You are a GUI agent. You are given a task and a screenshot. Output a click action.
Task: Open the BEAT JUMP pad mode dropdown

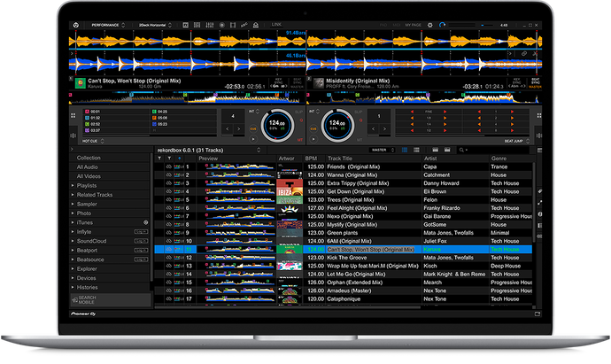[517, 141]
